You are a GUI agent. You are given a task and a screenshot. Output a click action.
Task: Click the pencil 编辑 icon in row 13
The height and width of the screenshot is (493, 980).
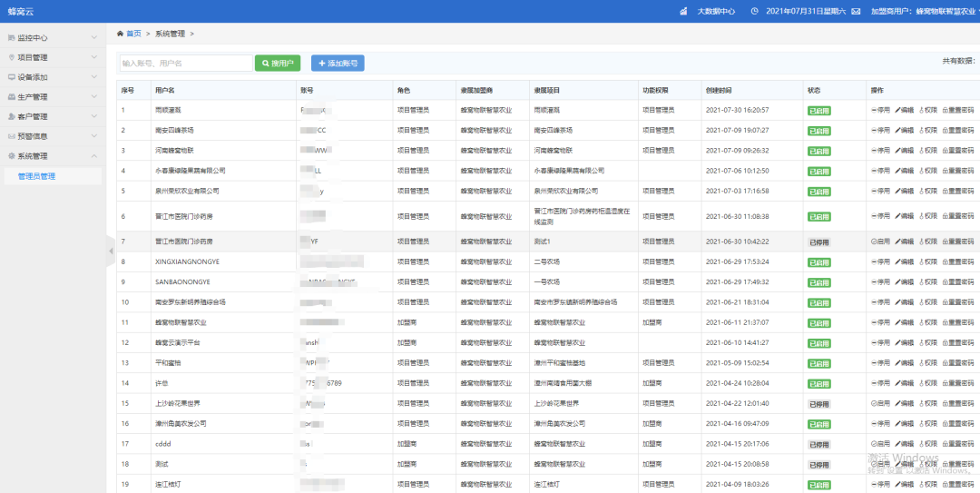pos(897,363)
